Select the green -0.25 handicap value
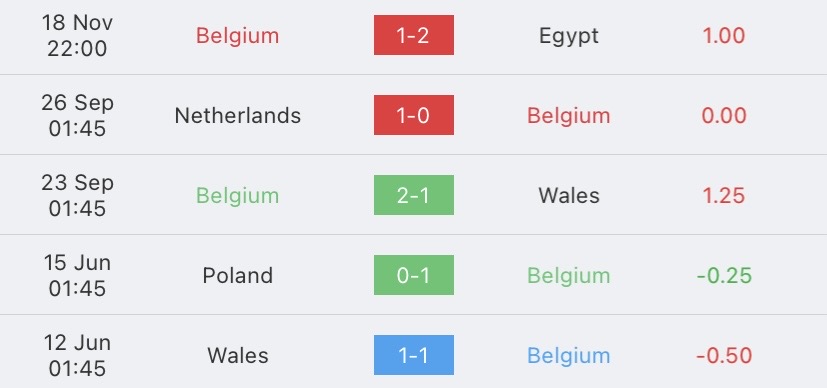 (724, 276)
